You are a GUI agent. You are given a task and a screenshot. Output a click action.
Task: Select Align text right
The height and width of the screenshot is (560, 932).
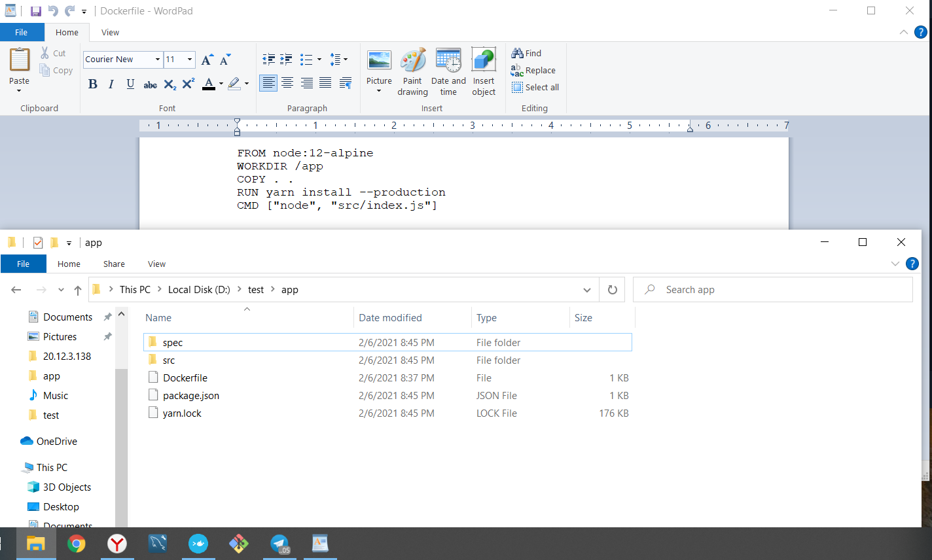point(306,83)
